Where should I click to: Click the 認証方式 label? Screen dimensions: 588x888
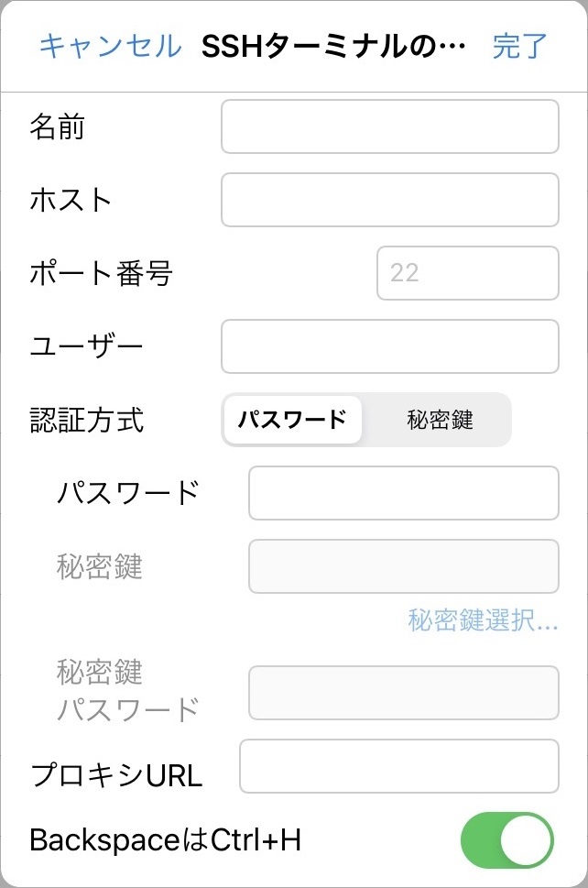pos(87,420)
